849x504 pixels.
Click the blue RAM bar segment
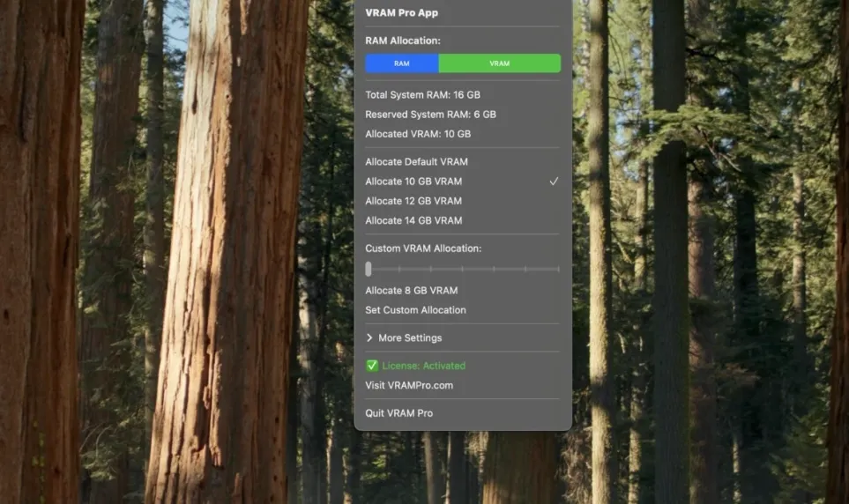(402, 63)
